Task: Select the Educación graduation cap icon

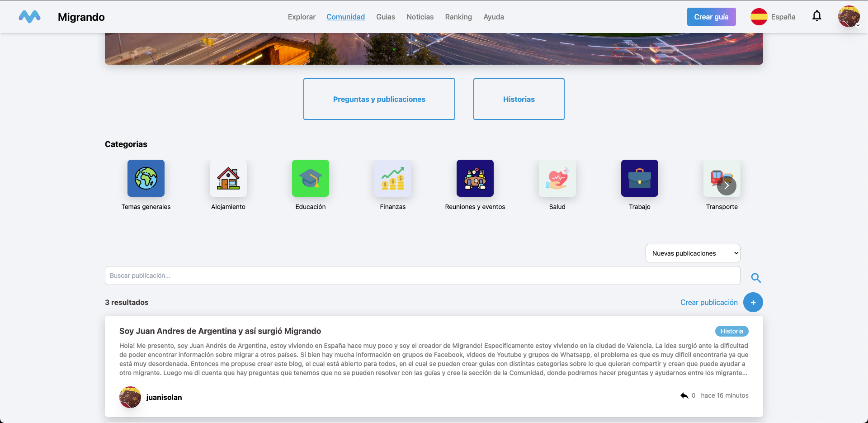Action: point(311,178)
